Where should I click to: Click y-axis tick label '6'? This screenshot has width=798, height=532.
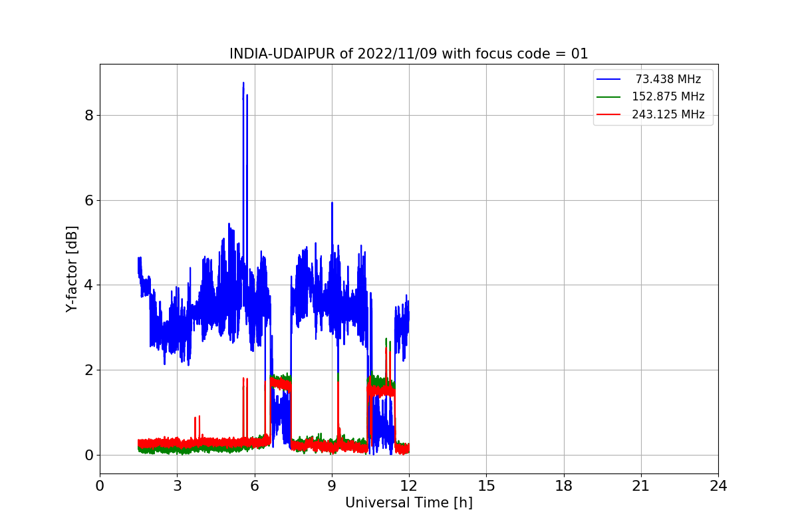tap(88, 201)
